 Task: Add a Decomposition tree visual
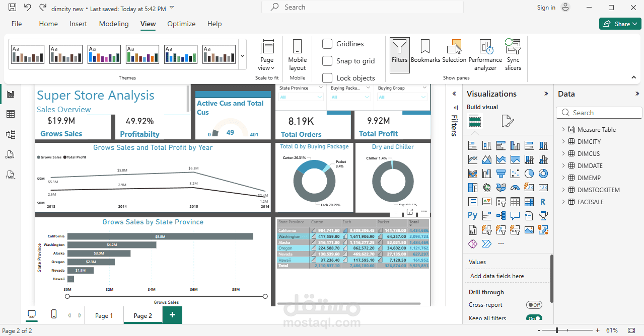[x=500, y=215]
